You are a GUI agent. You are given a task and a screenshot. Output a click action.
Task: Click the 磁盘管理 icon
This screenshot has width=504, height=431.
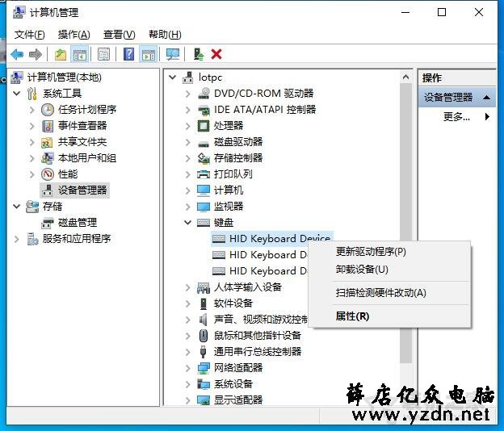(x=48, y=223)
